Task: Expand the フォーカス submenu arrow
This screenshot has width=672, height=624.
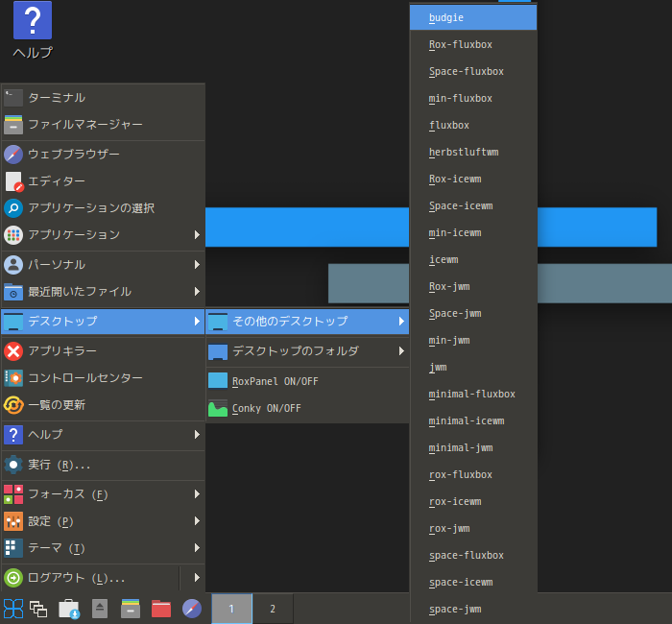Action: click(197, 494)
